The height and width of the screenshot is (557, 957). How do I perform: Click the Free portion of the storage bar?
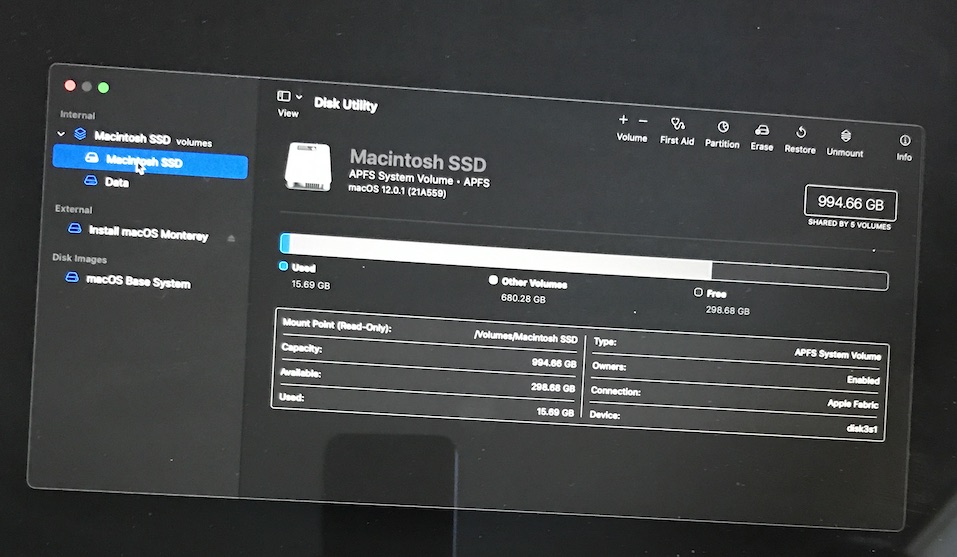800,275
